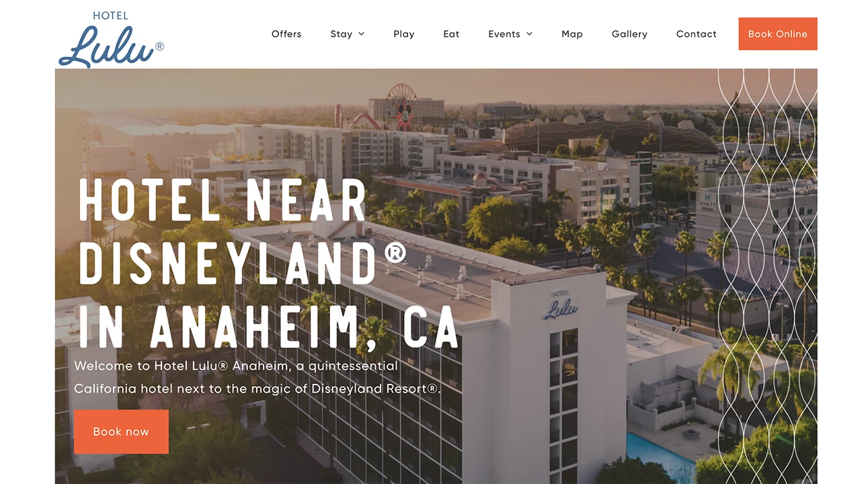Go to the Play page
Screen dimensions: 868x484
point(404,34)
